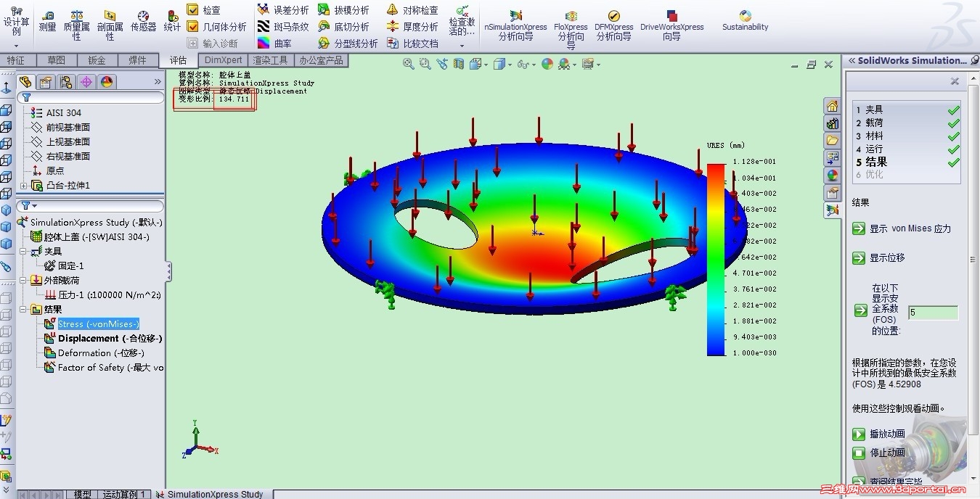Run 分型线分析 parting line analysis
This screenshot has width=980, height=499.
tap(347, 44)
